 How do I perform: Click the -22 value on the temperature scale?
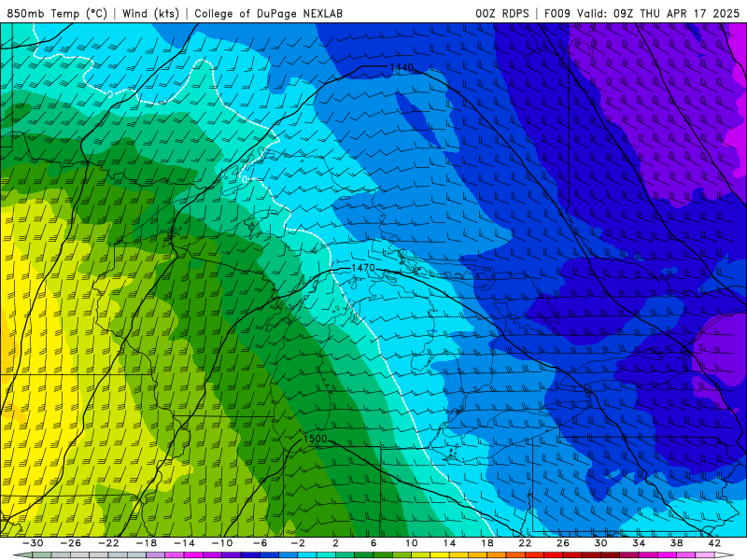108,543
